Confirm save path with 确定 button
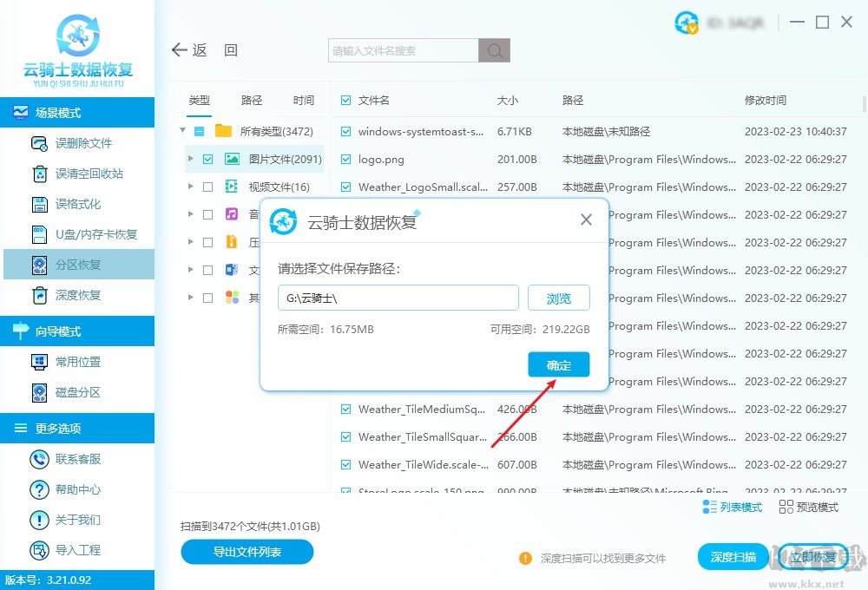Image resolution: width=868 pixels, height=590 pixels. click(x=558, y=364)
